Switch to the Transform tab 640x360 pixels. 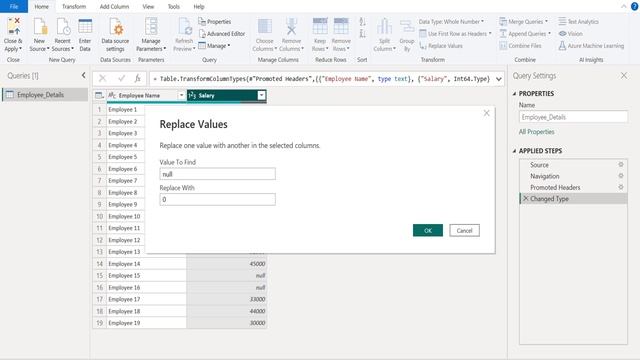tap(74, 7)
